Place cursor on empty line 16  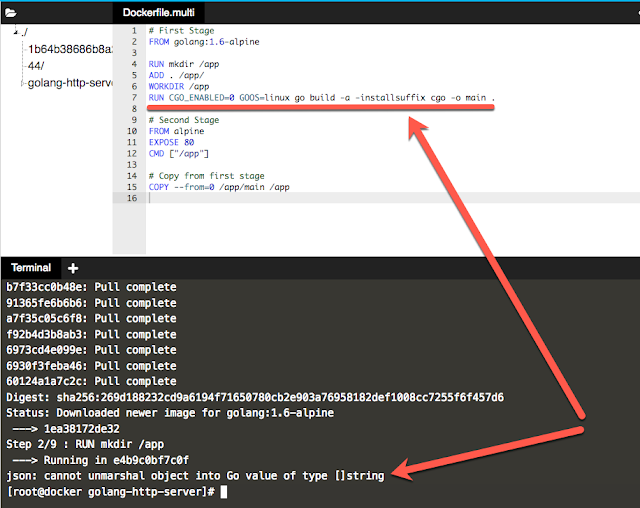(393, 198)
